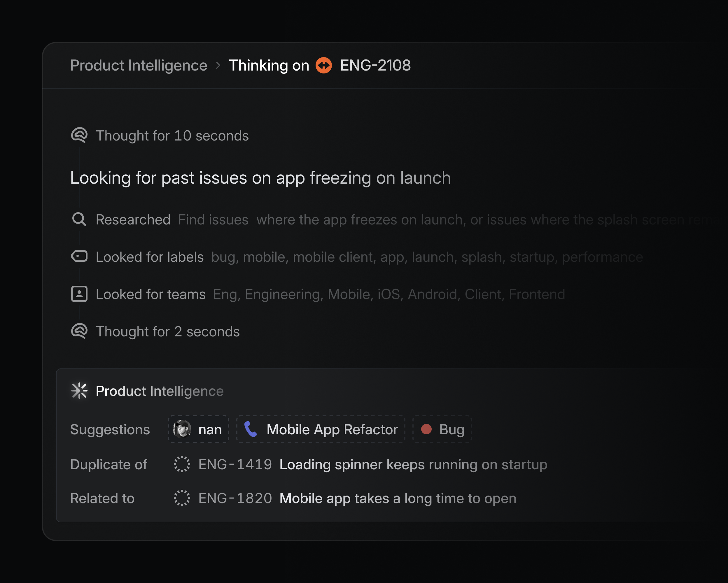
Task: Click the orange ENG-2108 issue icon
Action: [x=323, y=66]
